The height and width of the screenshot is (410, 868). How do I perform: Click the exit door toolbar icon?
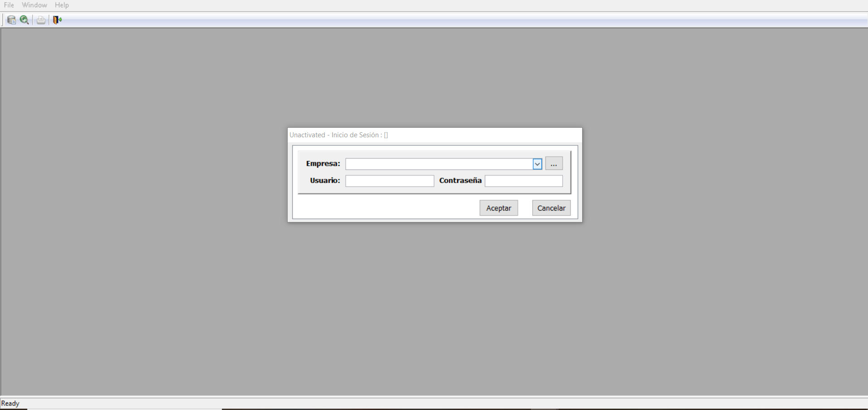coord(57,20)
